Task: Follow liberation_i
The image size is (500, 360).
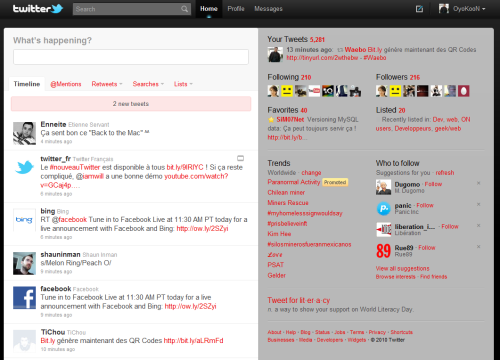Action: click(450, 227)
